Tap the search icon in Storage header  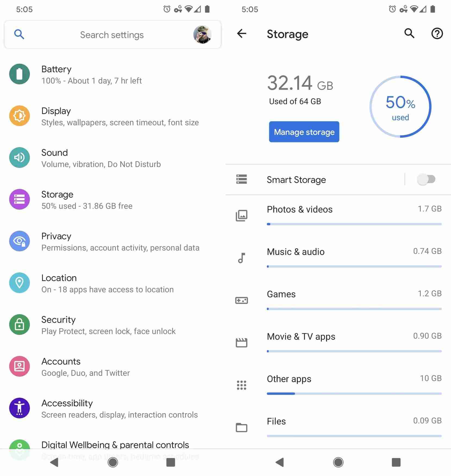point(409,34)
